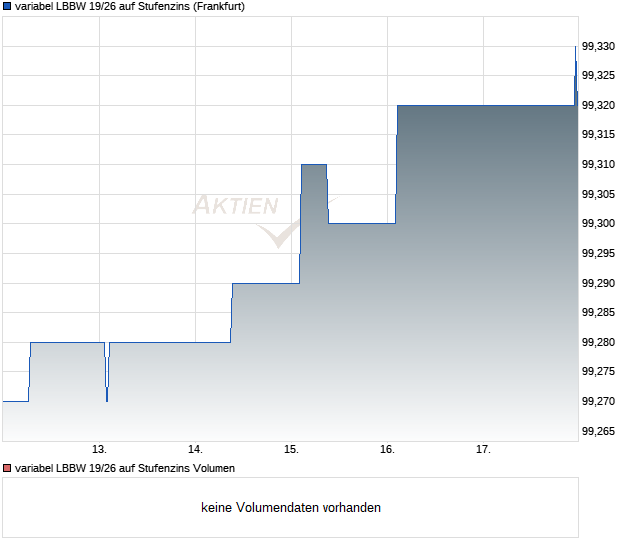Image resolution: width=620 pixels, height=546 pixels.
Task: Click the final price spike reaching 99,330
Action: [576, 76]
